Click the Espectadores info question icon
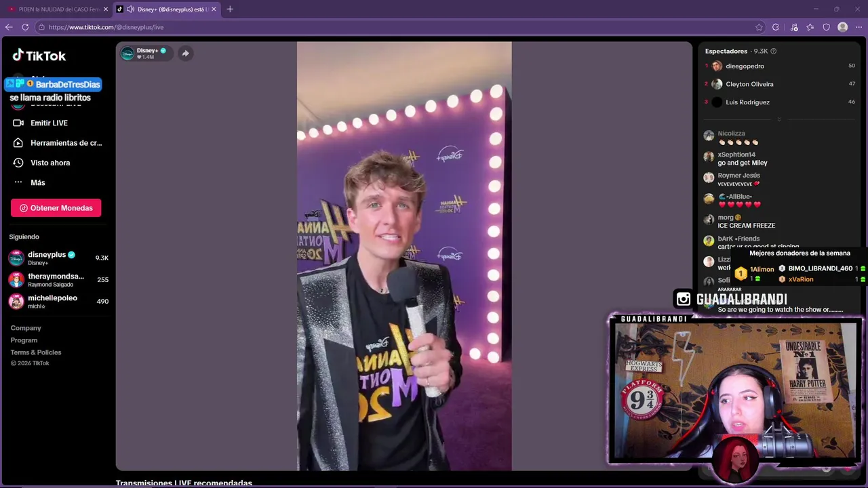The width and height of the screenshot is (868, 488). point(774,51)
